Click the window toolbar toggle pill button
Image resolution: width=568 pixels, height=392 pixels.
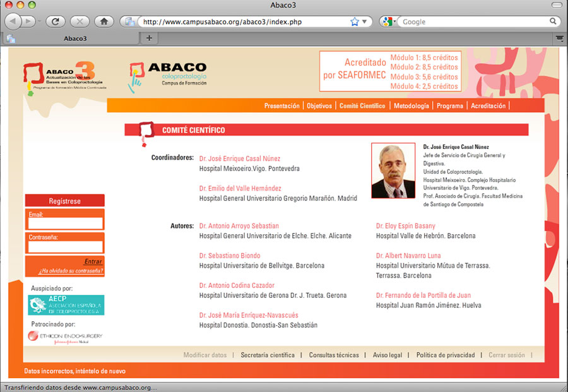point(556,5)
